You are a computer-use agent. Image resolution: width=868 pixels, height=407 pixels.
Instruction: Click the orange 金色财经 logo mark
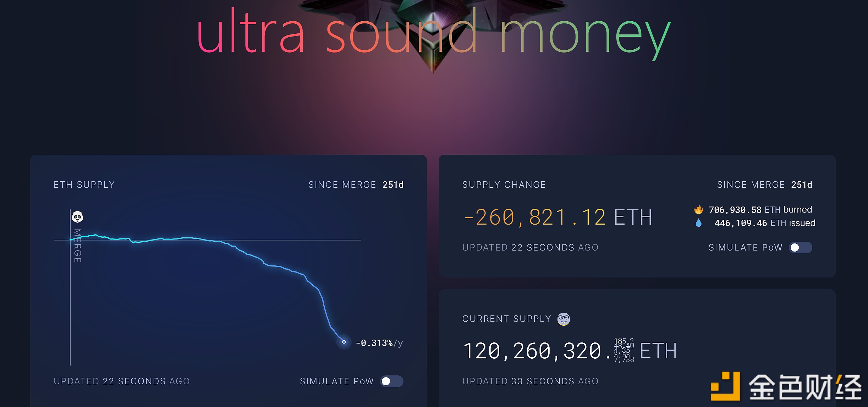725,386
